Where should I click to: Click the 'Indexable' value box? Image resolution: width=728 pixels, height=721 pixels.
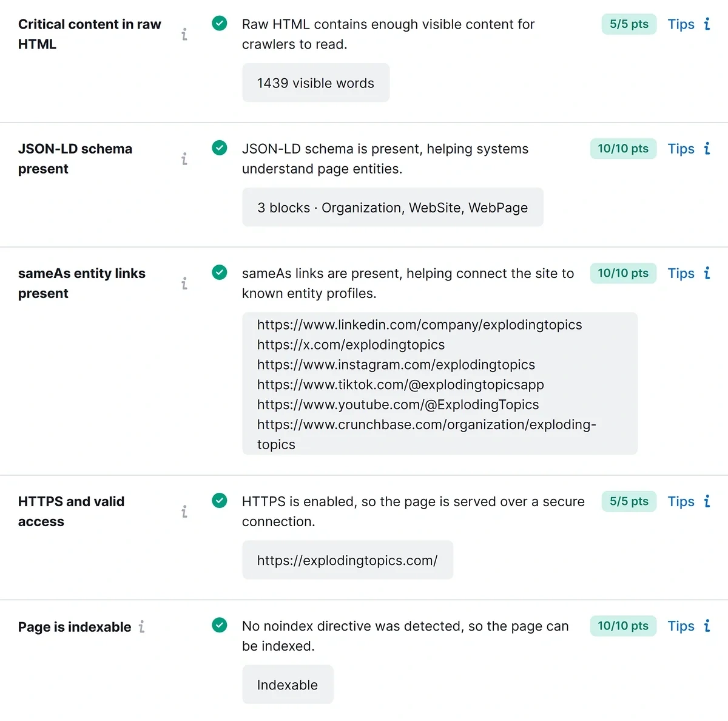pyautogui.click(x=288, y=684)
